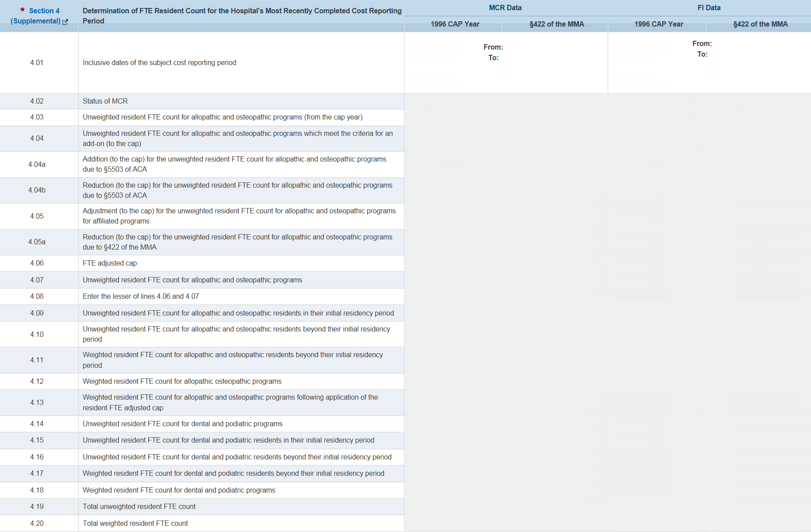811x532 pixels.
Task: Select the FTE adjusted cap row
Action: click(110, 263)
